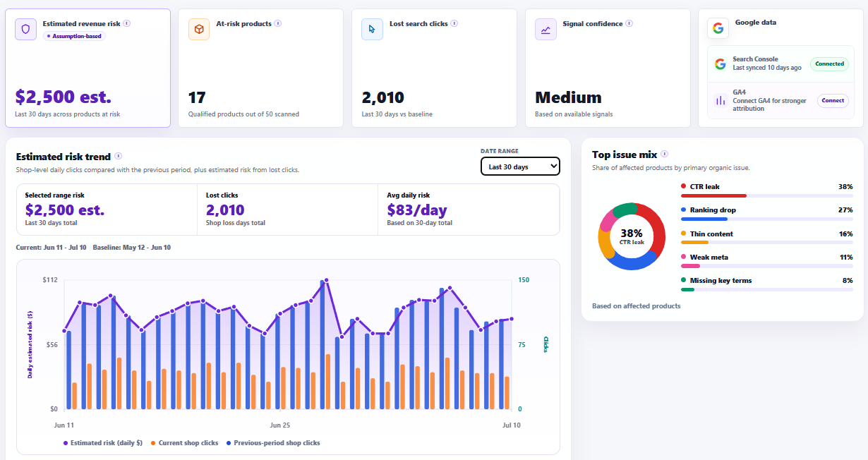Click the 27% Ranking drop percentage
868x460 pixels.
[x=845, y=210]
